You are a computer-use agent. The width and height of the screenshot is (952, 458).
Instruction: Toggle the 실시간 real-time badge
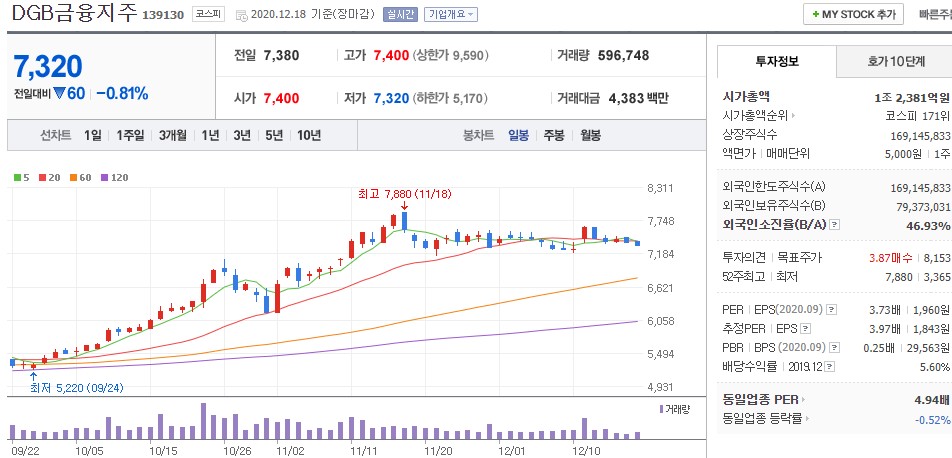tap(400, 15)
